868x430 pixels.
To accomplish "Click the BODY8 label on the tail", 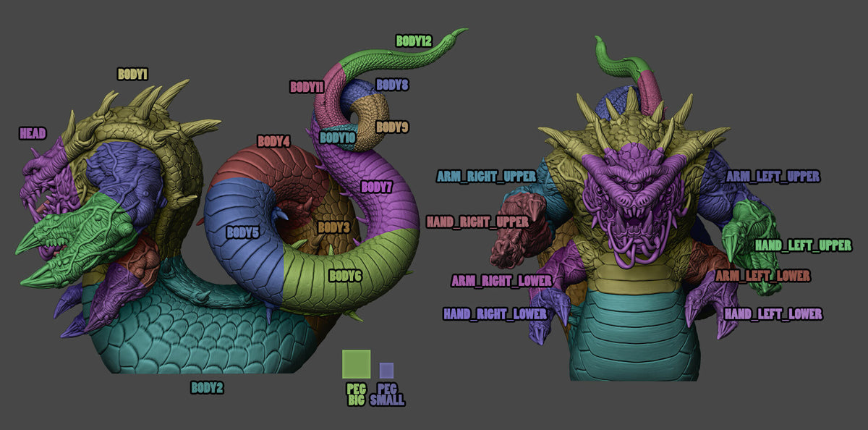I will pyautogui.click(x=391, y=86).
